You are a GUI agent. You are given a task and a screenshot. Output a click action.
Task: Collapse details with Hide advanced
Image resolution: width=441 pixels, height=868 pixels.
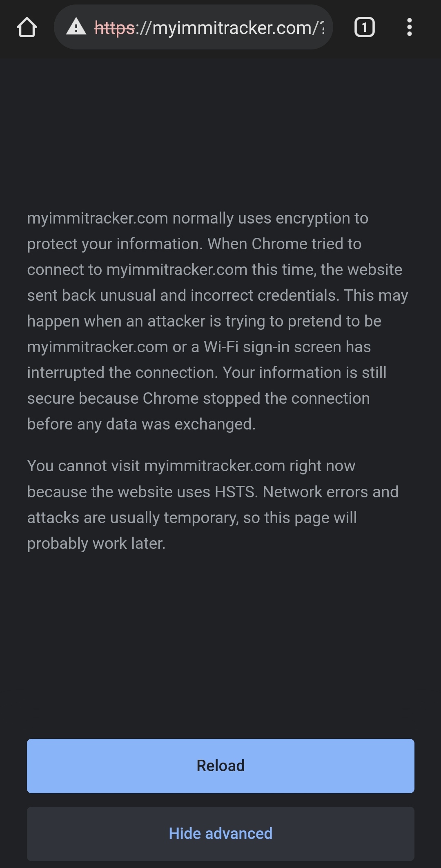coord(220,834)
